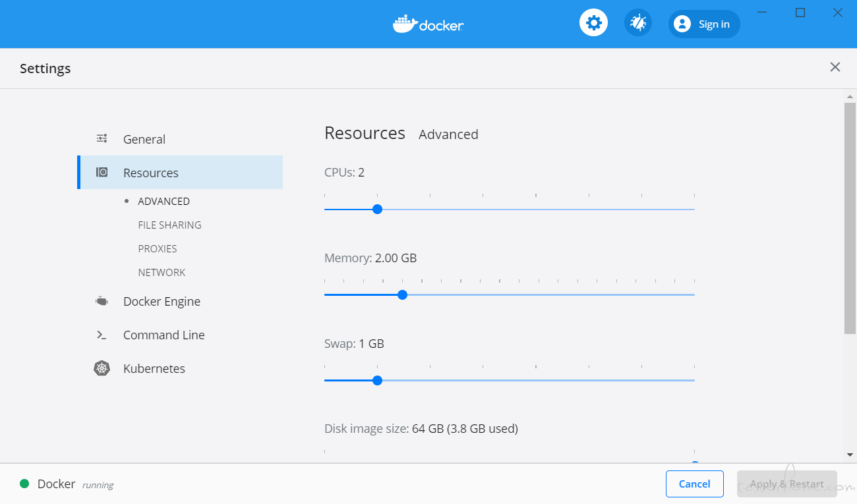Close the Settings panel with X
857x504 pixels.
click(x=835, y=67)
